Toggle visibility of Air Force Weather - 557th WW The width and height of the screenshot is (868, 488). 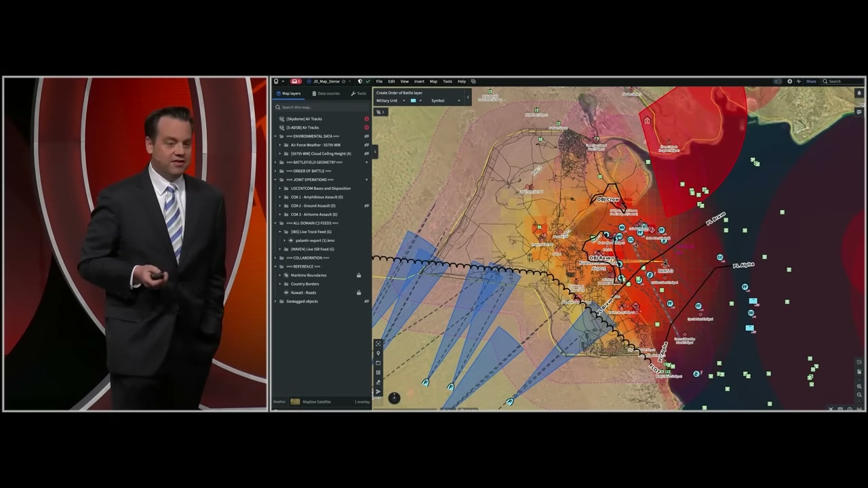point(366,144)
